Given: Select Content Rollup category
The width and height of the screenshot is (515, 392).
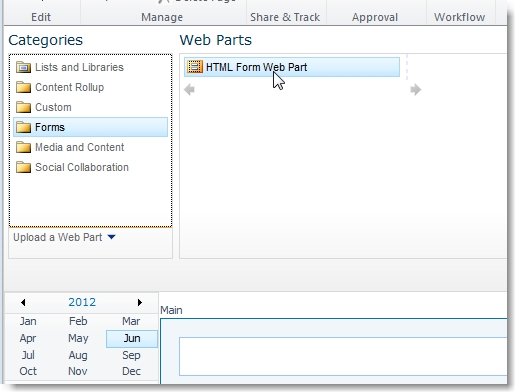Looking at the screenshot, I should pyautogui.click(x=69, y=87).
